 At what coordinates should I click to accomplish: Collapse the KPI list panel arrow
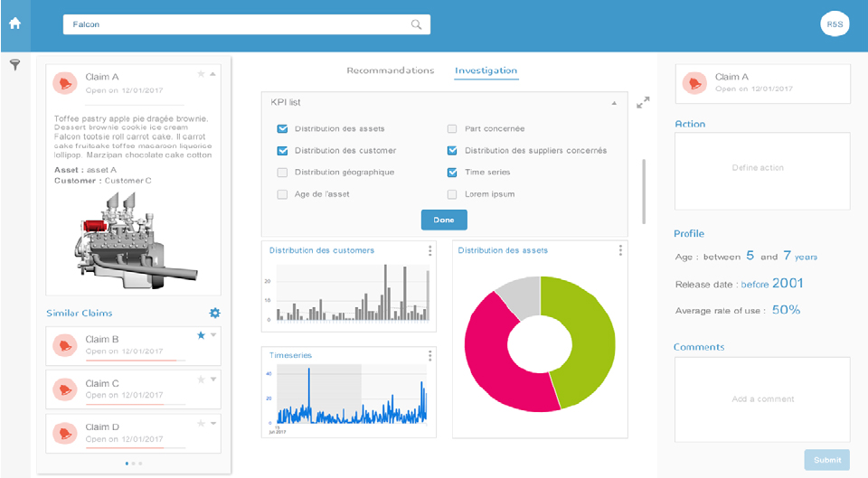point(614,103)
